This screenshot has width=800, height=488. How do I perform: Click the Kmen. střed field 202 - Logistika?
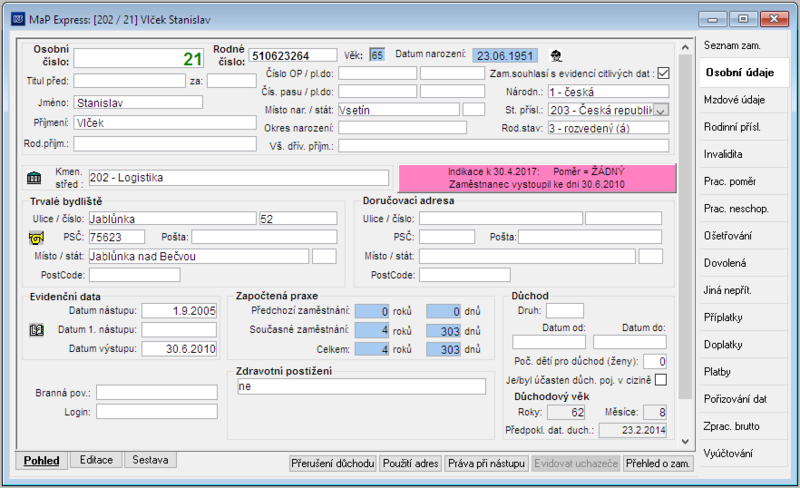coord(239,178)
